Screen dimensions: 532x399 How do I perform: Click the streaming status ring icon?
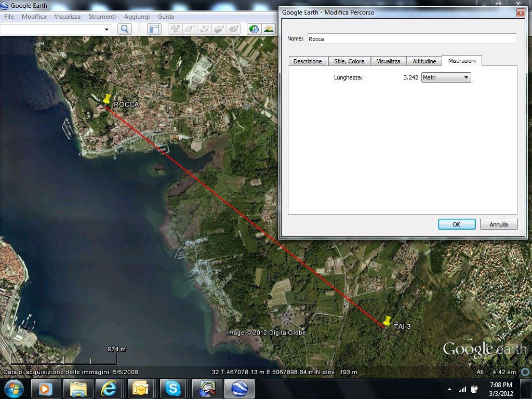pos(526,372)
